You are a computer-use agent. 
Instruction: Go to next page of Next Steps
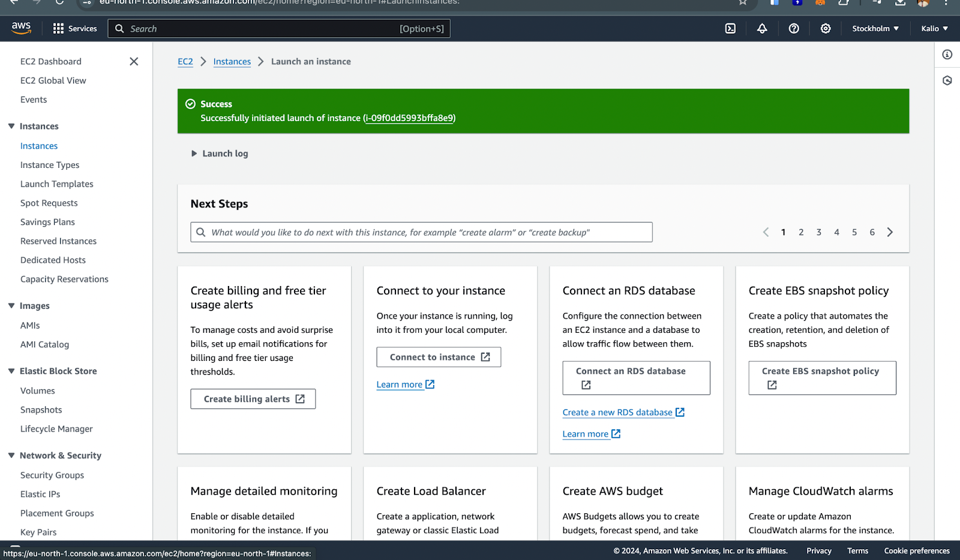pos(890,233)
